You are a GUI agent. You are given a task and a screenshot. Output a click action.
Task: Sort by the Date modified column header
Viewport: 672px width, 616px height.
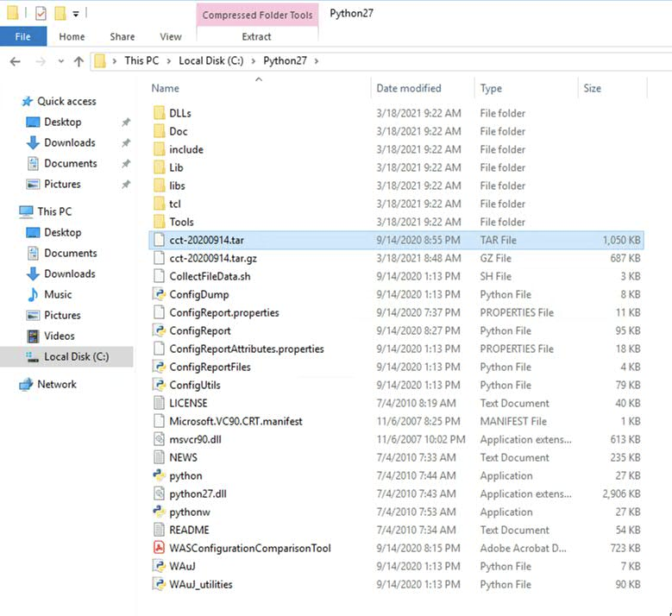[x=408, y=88]
